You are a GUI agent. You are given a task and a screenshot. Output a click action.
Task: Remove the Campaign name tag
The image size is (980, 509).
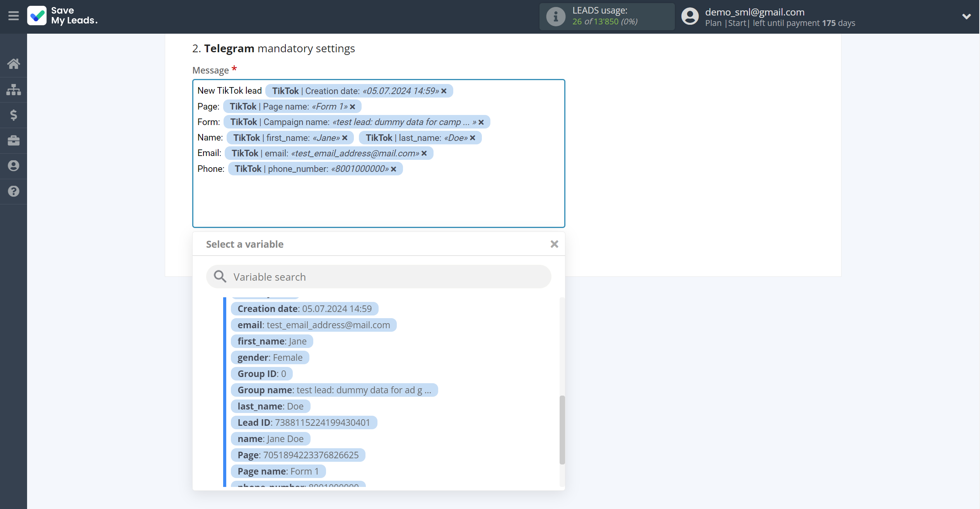481,122
